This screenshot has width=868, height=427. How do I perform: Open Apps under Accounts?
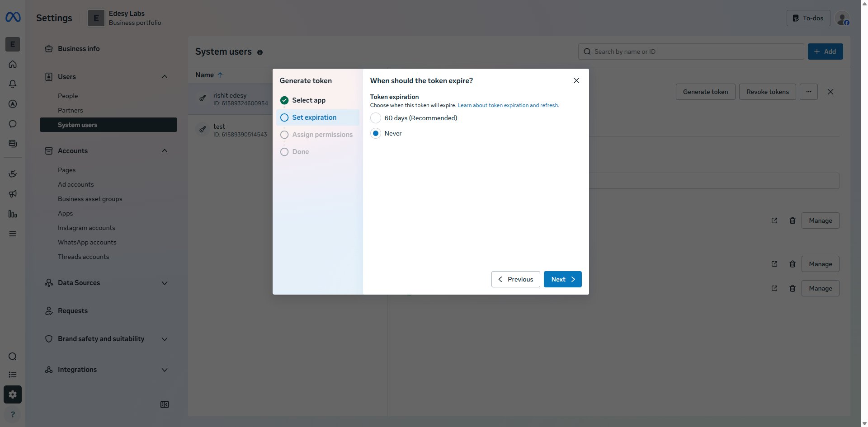pos(66,213)
